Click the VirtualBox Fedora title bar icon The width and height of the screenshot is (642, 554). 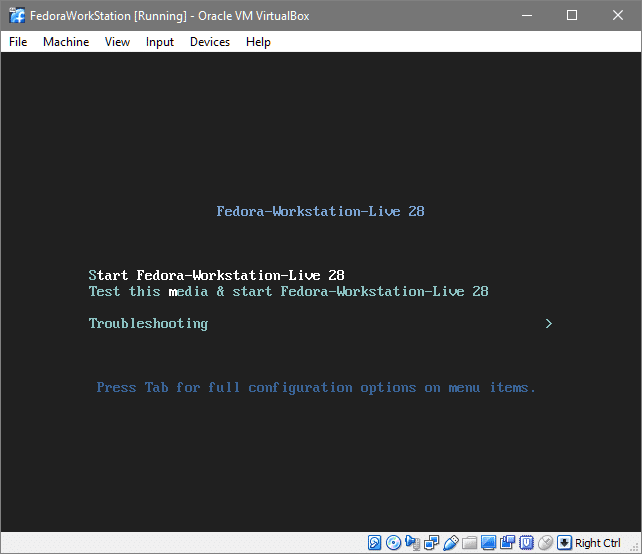(x=17, y=16)
